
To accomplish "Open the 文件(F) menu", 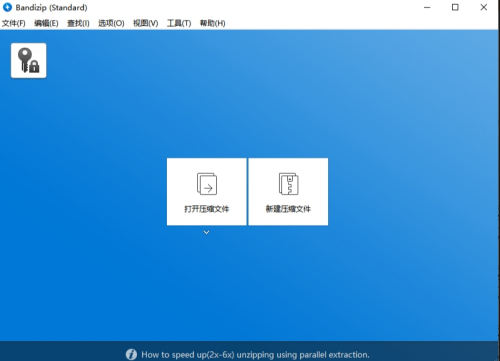I will (14, 23).
